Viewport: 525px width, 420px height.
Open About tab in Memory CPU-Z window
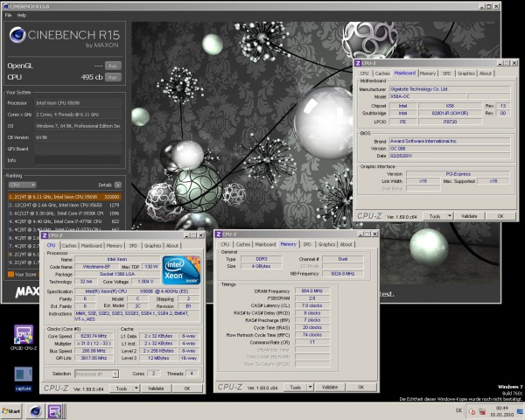[x=346, y=244]
